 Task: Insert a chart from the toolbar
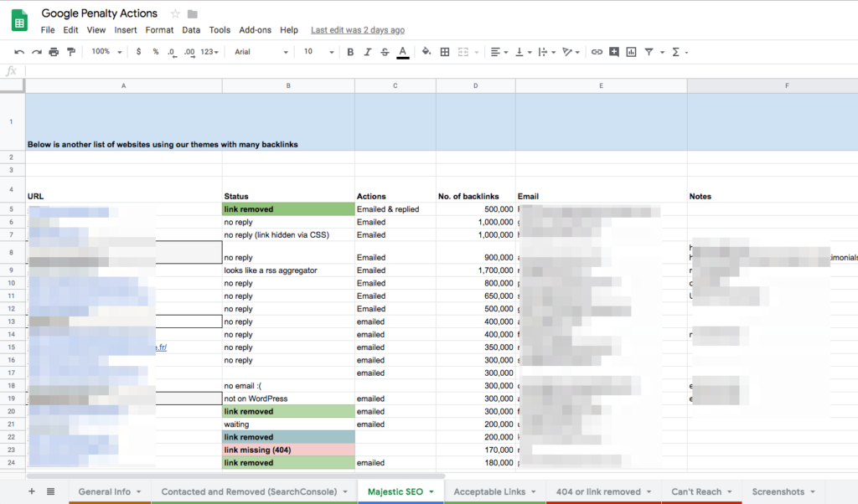(632, 52)
